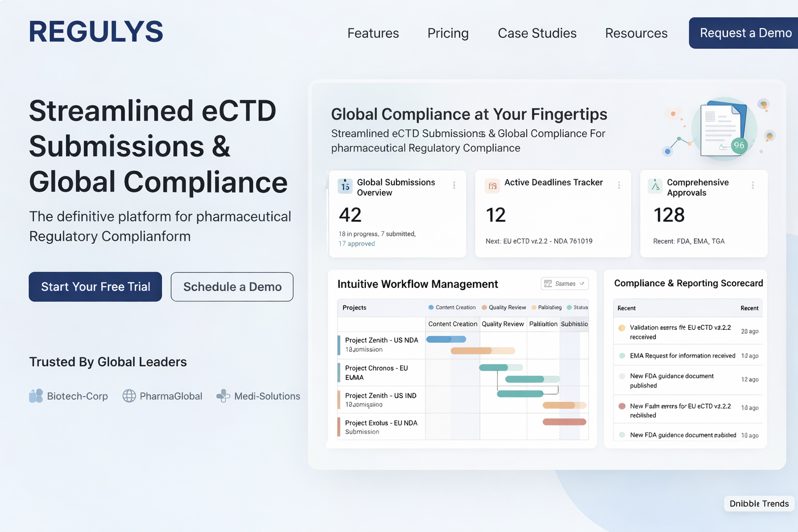This screenshot has height=532, width=798.
Task: Click the Comprehensive Approvals icon
Action: 655,185
